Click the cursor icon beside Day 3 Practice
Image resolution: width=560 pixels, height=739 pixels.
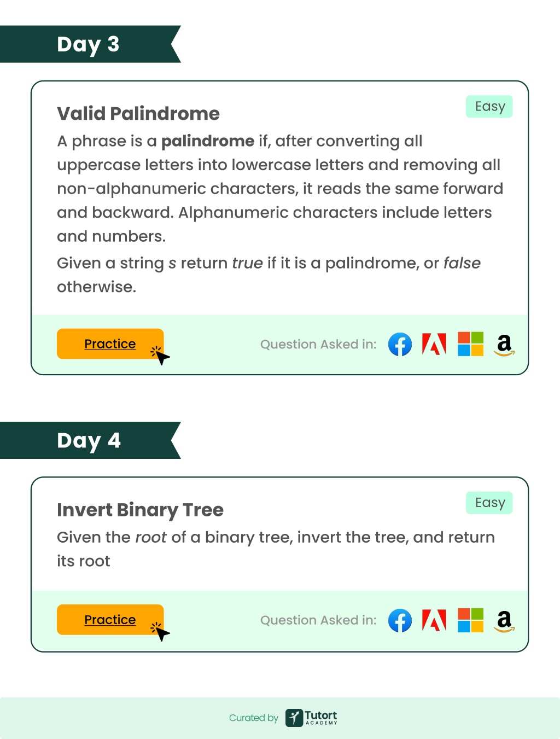click(160, 355)
